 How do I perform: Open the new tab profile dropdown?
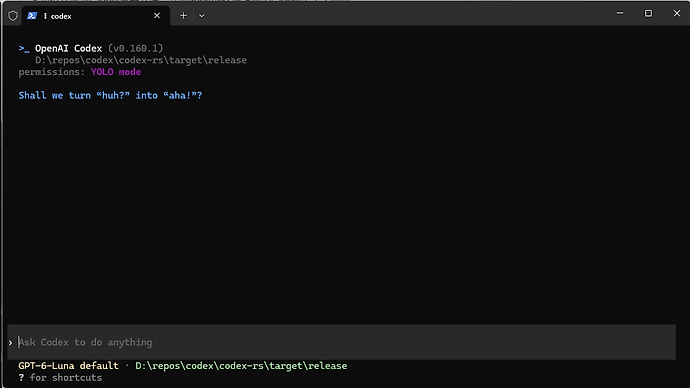[202, 16]
